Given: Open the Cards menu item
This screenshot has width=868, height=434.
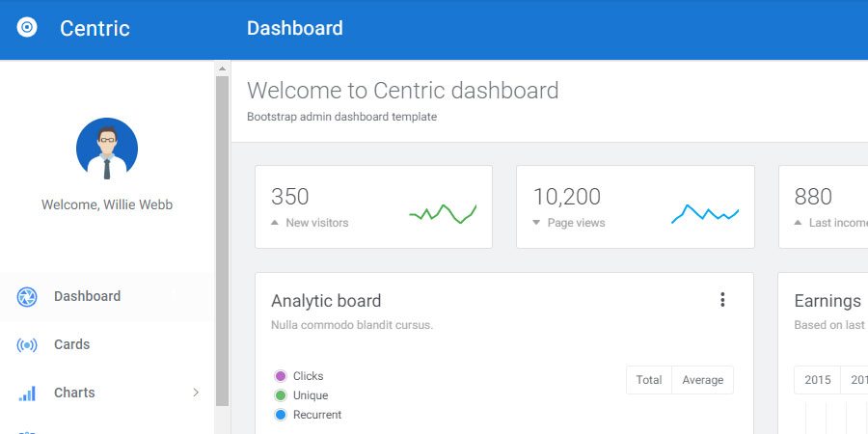Looking at the screenshot, I should [107, 345].
